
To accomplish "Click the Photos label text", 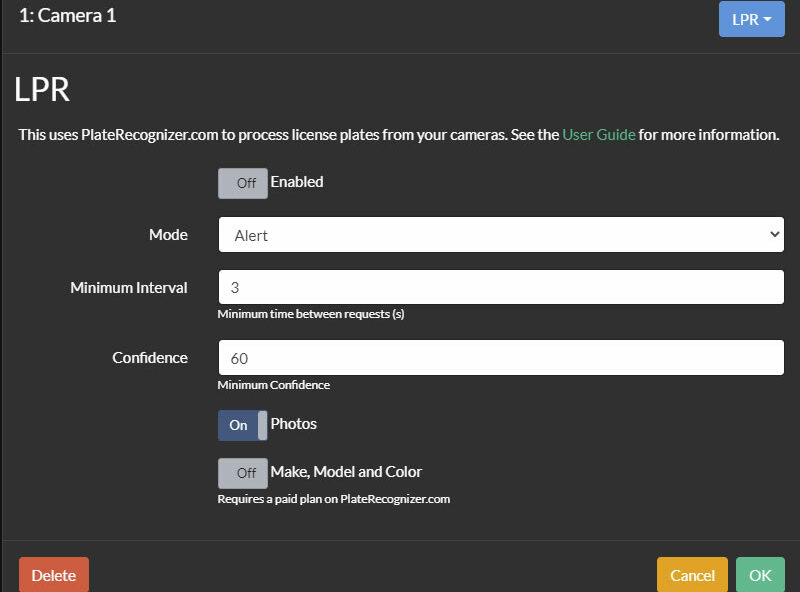I will coord(294,424).
